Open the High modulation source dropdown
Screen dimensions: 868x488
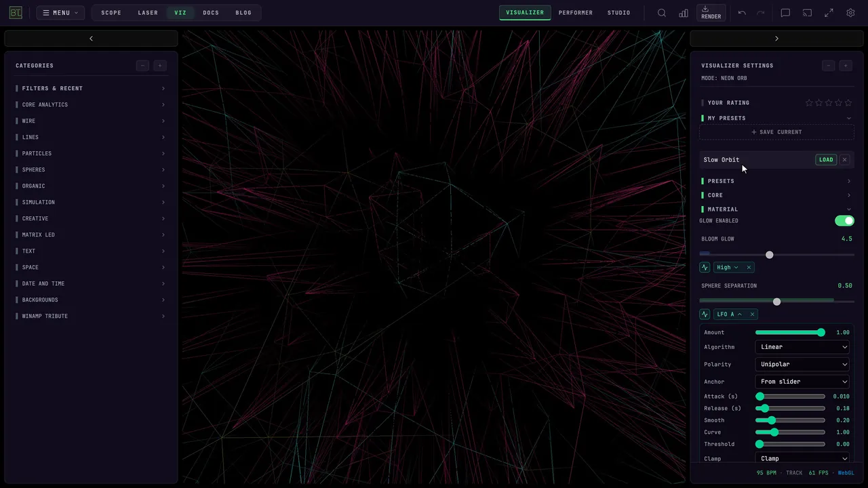click(x=728, y=268)
